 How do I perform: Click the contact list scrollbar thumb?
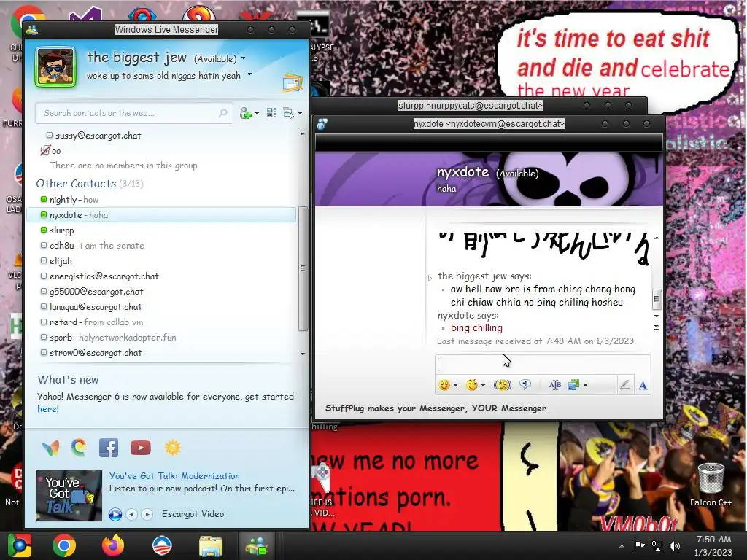coord(303,268)
